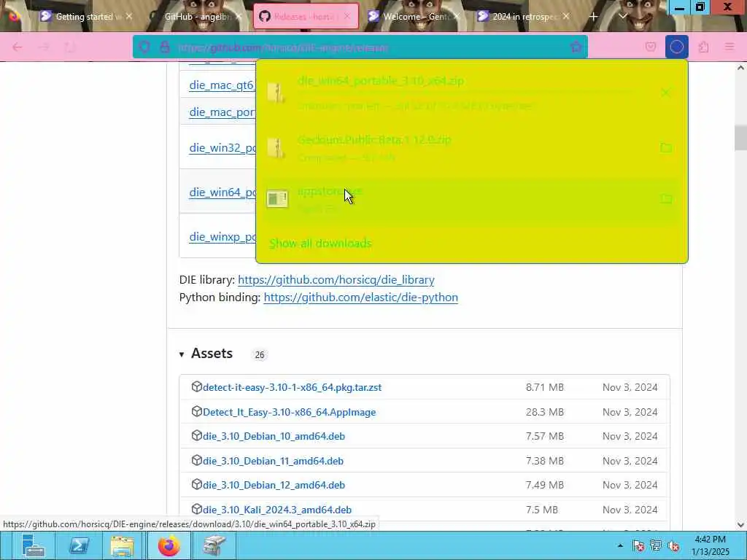747x560 pixels.
Task: Click the pinned Firefox tab icon
Action: tap(15, 17)
